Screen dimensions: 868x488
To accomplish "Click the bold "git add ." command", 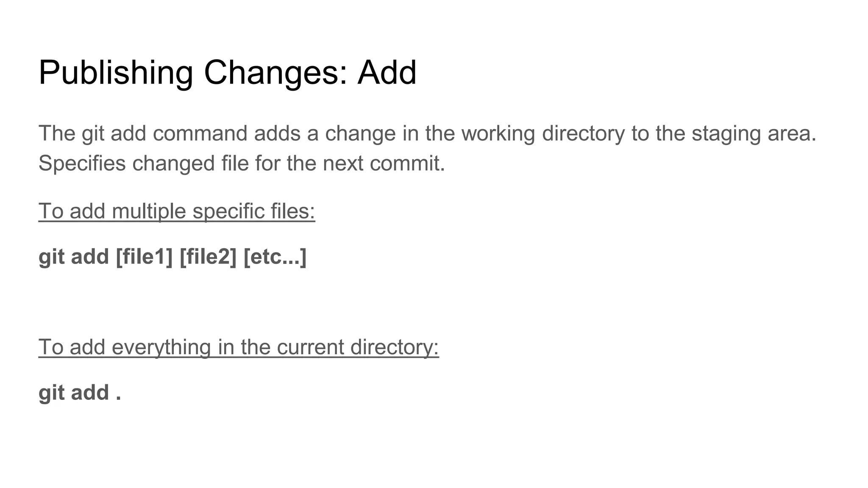I will 80,393.
